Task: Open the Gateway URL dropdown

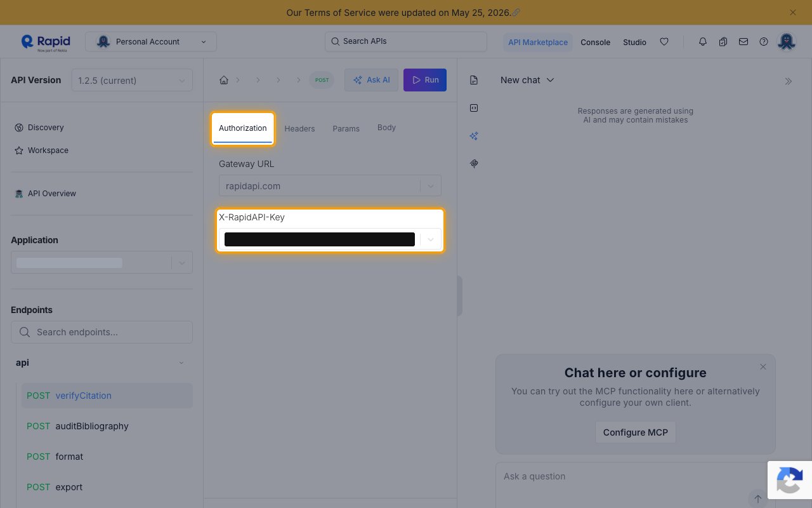Action: tap(330, 186)
